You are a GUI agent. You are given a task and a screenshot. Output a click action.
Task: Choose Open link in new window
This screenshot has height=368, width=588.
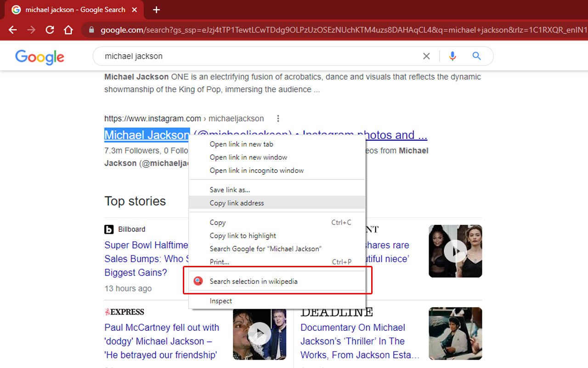277,157
